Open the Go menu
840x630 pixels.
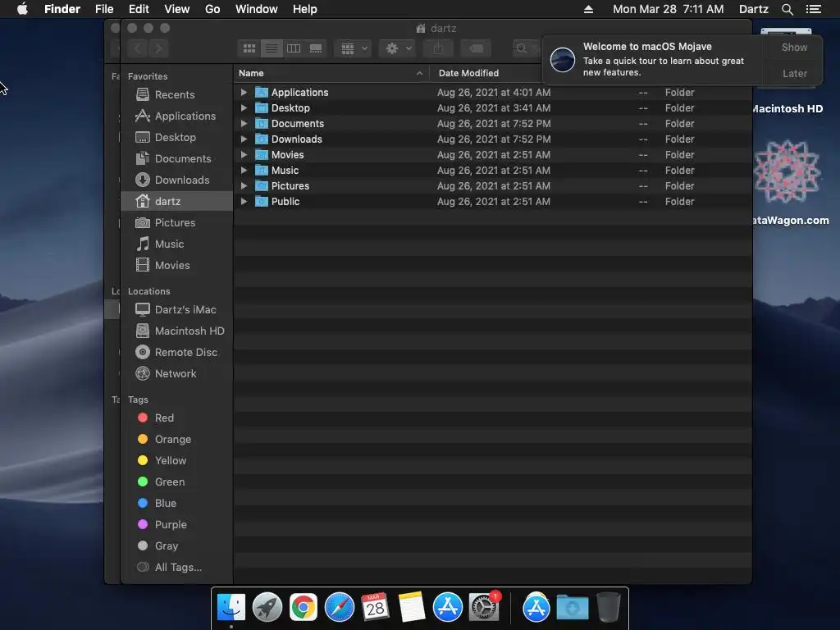coord(212,9)
